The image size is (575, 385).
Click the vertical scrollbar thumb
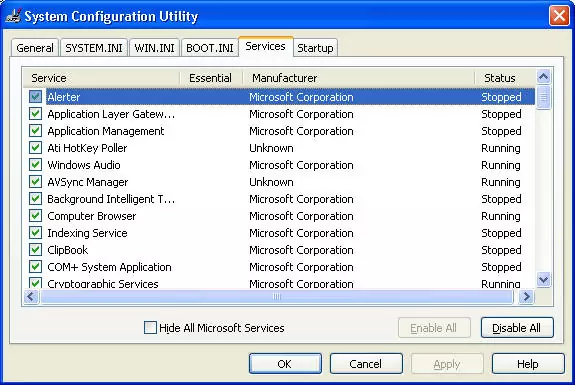click(x=543, y=97)
